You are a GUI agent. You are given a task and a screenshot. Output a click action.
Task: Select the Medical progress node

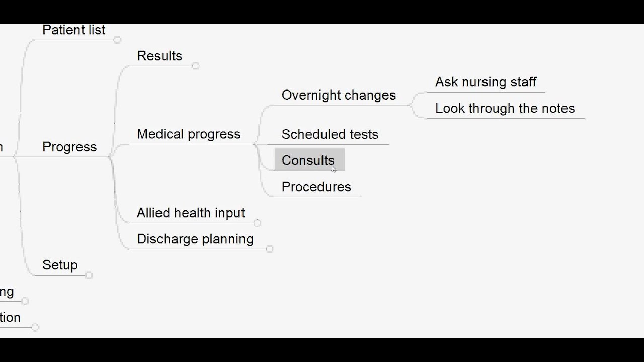[x=189, y=134]
